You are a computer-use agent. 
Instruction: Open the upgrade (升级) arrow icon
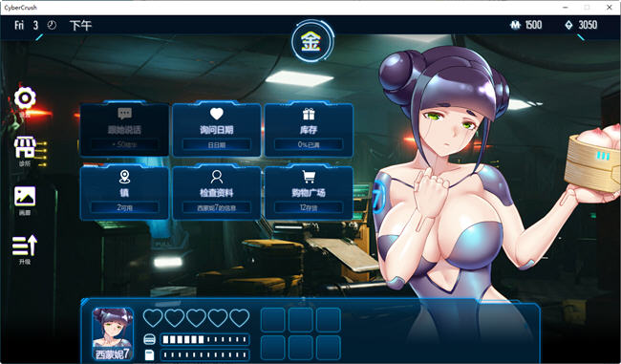(25, 246)
